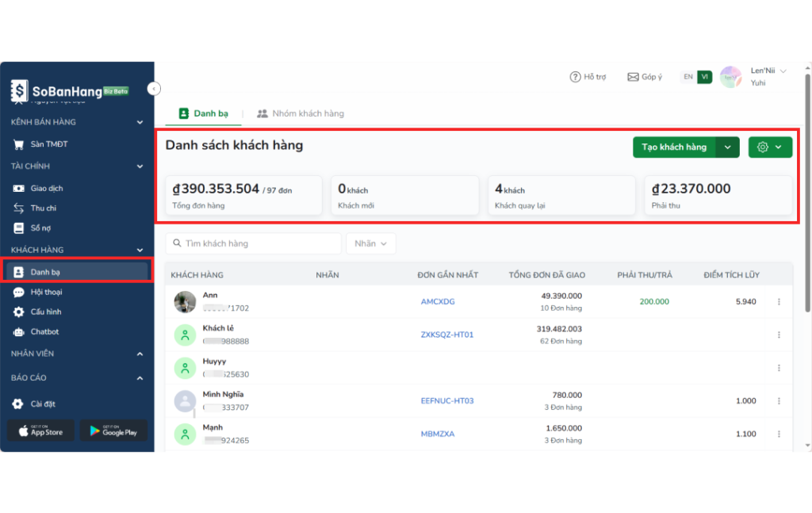Collapse KHÁCH HÀNG section
This screenshot has width=812, height=513.
[140, 250]
